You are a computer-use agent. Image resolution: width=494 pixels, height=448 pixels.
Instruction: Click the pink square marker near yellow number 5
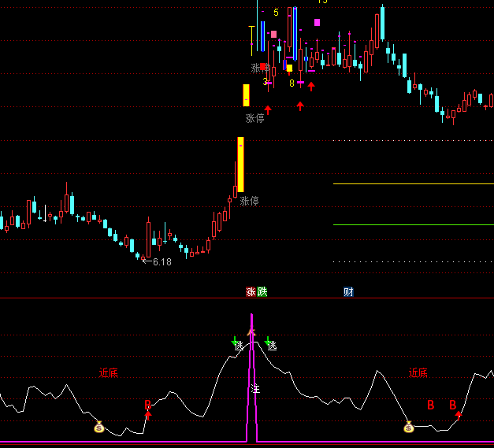pos(273,35)
